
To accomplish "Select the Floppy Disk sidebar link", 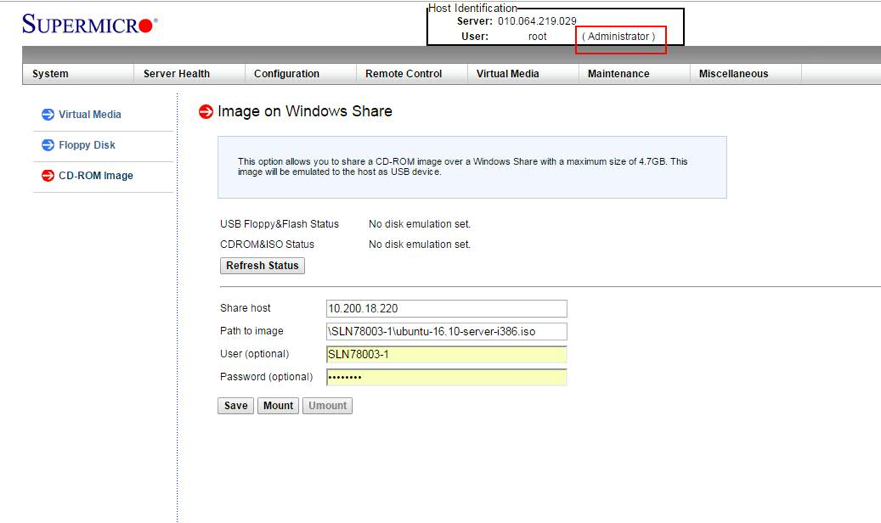I will pyautogui.click(x=87, y=145).
